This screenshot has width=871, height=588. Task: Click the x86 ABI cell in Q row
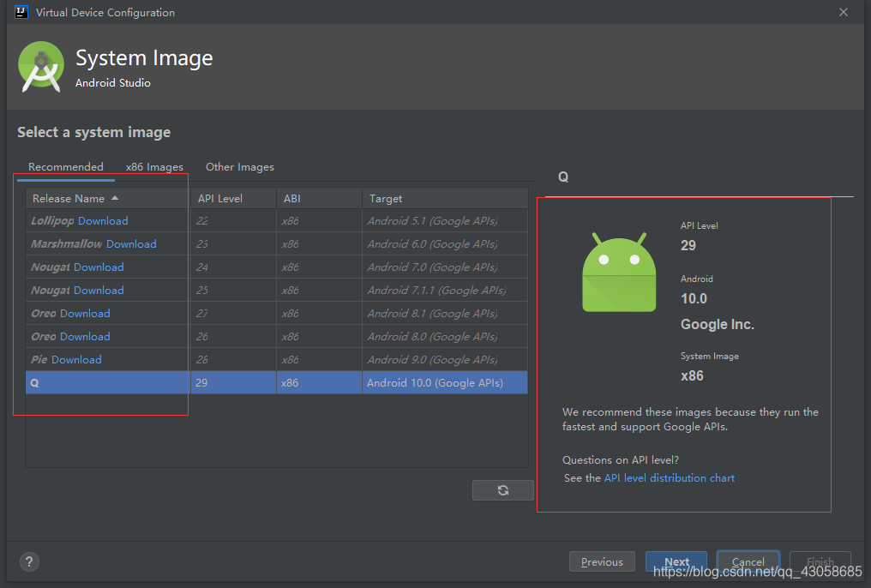319,382
